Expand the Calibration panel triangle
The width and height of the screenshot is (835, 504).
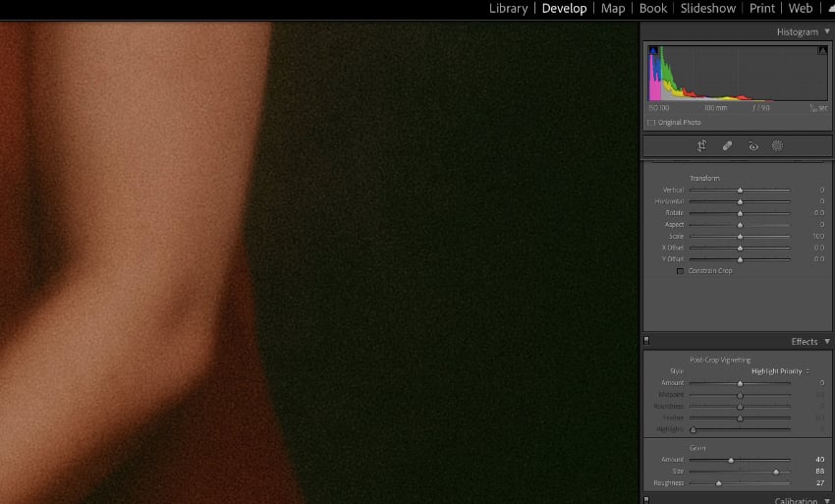tap(827, 500)
